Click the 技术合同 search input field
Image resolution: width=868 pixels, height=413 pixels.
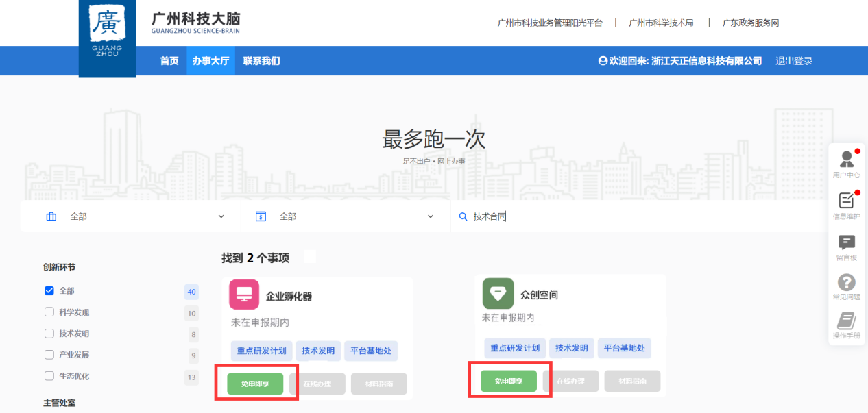(x=638, y=216)
